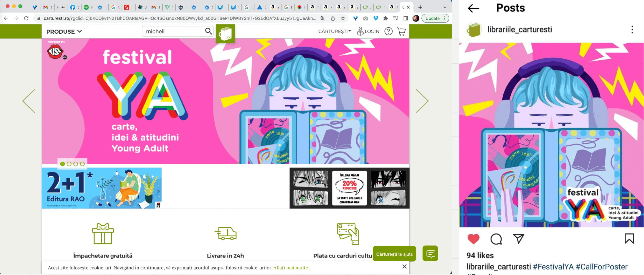Open the green chat widget icon
The width and height of the screenshot is (644, 275).
click(430, 254)
